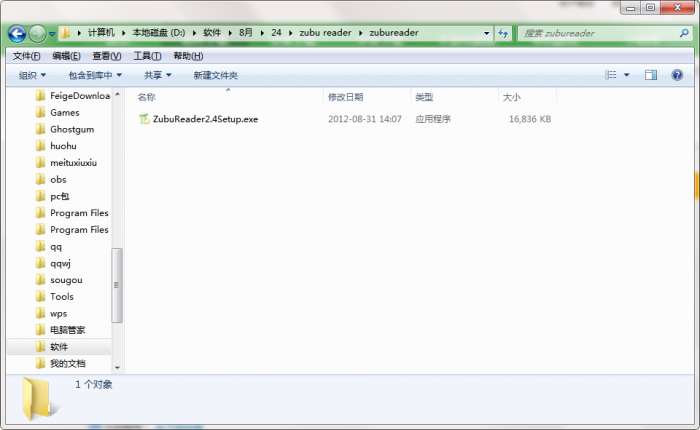The image size is (700, 430).
Task: Select the file ZubuReader2.4Setup.exe
Action: [x=205, y=119]
